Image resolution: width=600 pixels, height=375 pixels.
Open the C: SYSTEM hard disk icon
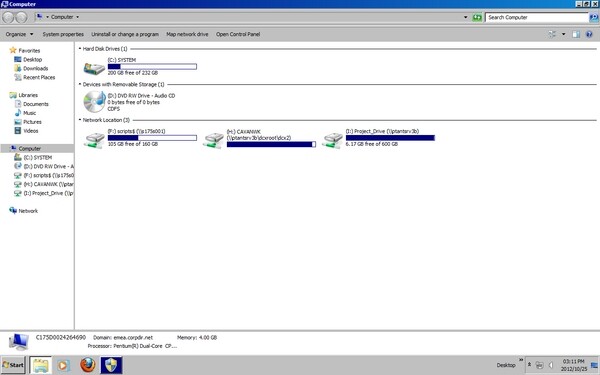click(94, 68)
